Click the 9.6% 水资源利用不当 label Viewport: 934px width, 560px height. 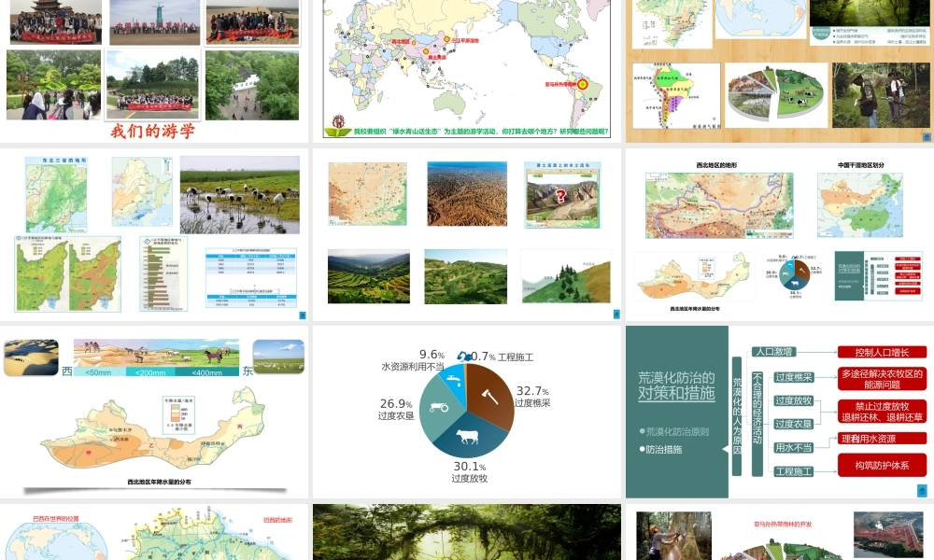pyautogui.click(x=414, y=360)
